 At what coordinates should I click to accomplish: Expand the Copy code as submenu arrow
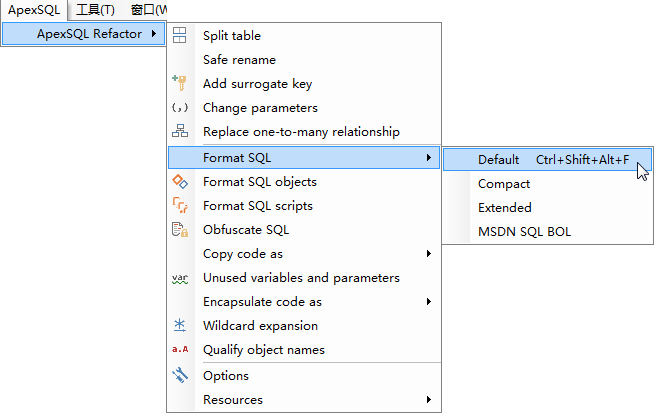click(x=428, y=254)
